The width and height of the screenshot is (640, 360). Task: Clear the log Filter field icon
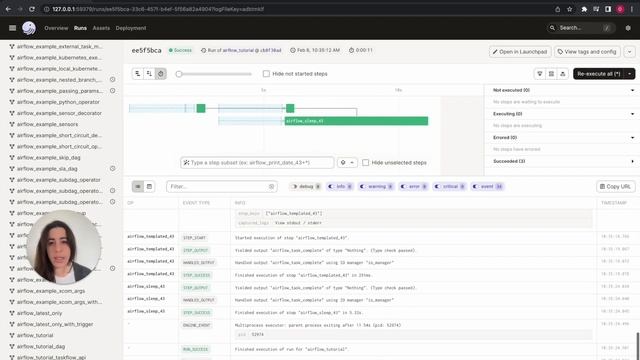pos(271,187)
